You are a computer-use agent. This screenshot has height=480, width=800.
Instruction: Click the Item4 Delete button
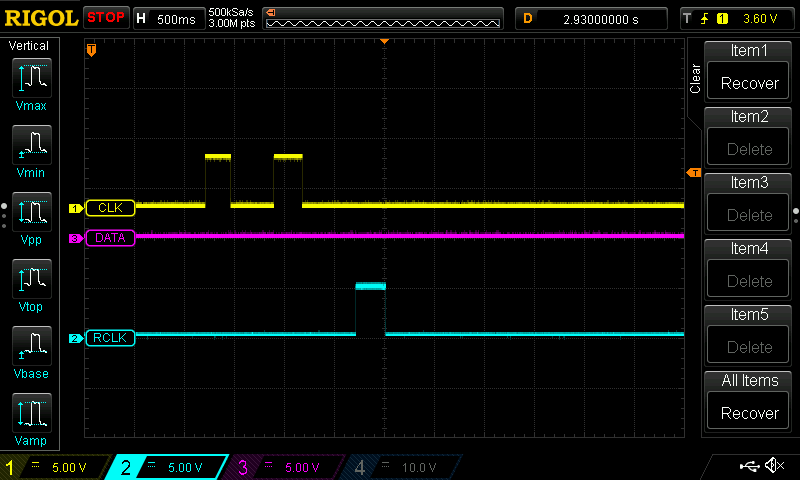coord(749,281)
